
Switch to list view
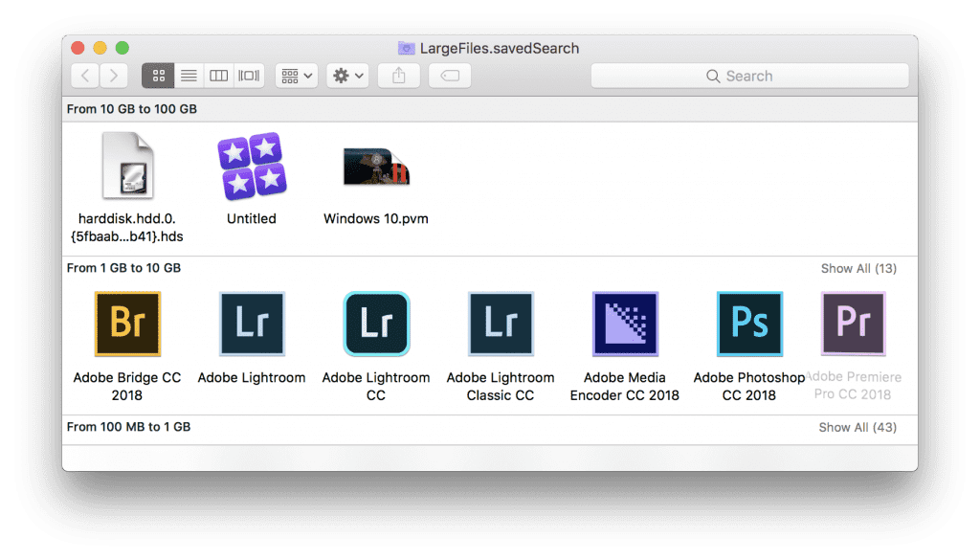coord(188,76)
